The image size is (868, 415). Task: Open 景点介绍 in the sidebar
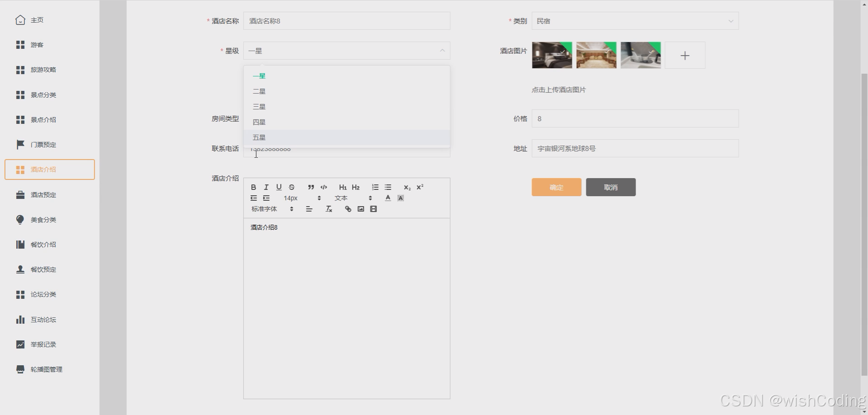click(x=50, y=120)
